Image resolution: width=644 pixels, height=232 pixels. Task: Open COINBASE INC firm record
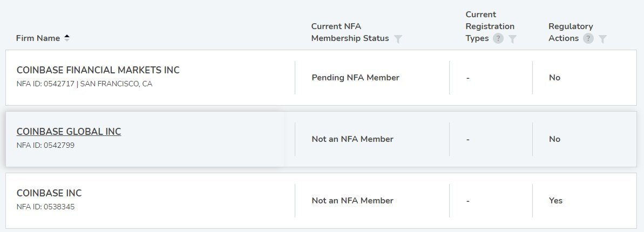pyautogui.click(x=49, y=193)
